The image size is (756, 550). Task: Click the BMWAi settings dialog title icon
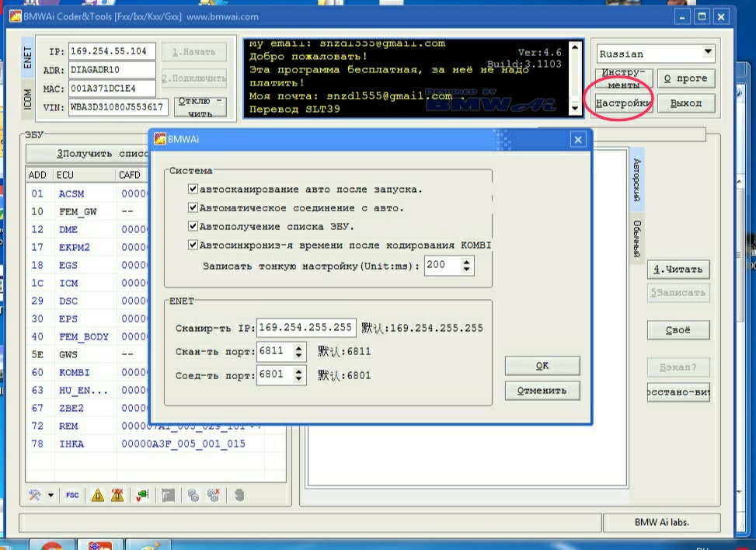click(x=159, y=139)
